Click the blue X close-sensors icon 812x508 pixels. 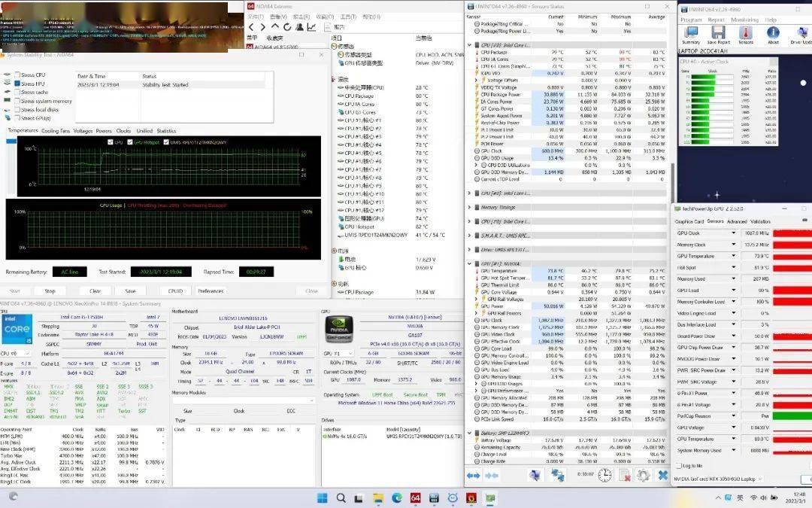663,475
